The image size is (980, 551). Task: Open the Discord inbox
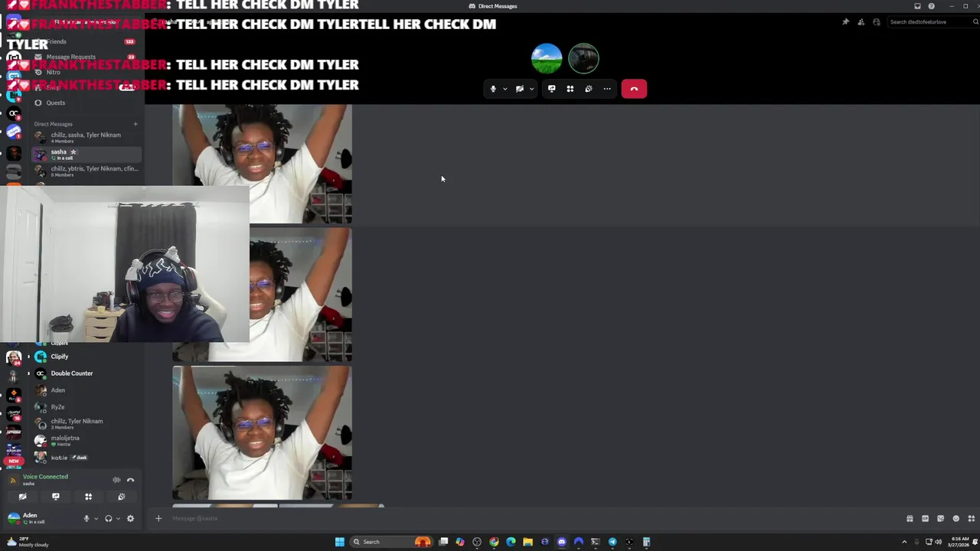coord(917,6)
